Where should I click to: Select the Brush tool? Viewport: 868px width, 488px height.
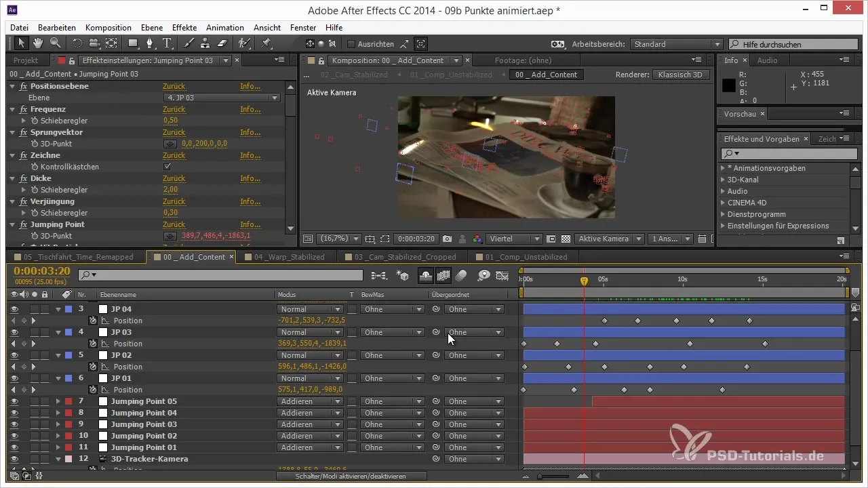point(190,44)
